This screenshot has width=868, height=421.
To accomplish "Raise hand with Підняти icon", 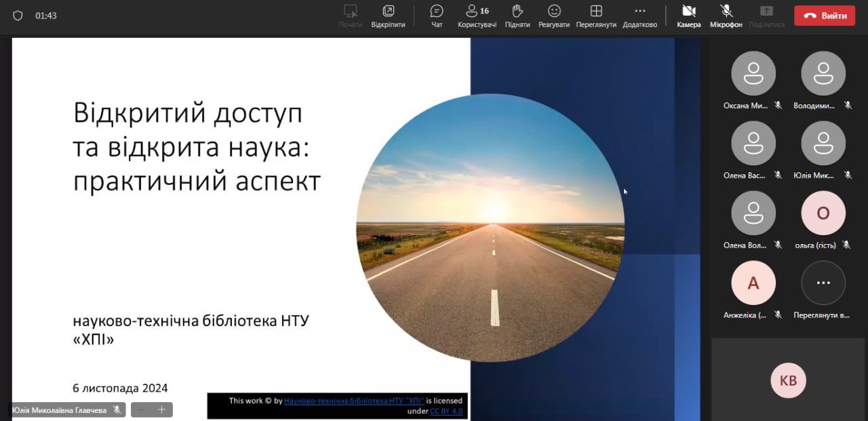I will click(517, 16).
